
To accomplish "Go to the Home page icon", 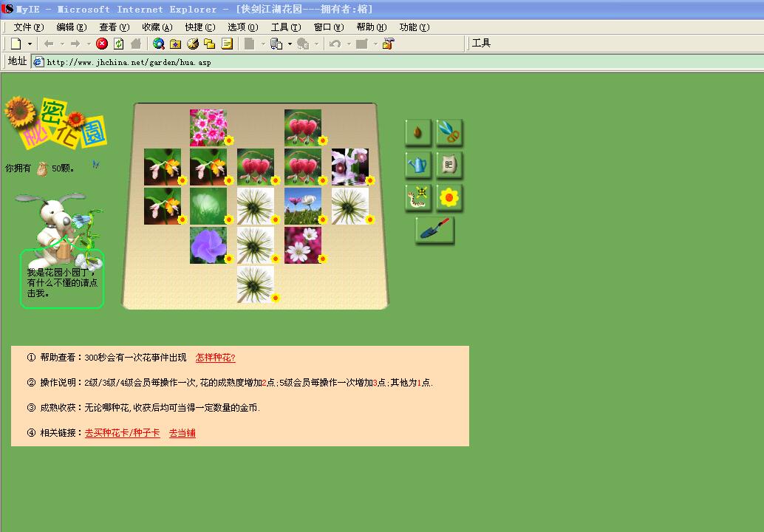I will [x=136, y=44].
